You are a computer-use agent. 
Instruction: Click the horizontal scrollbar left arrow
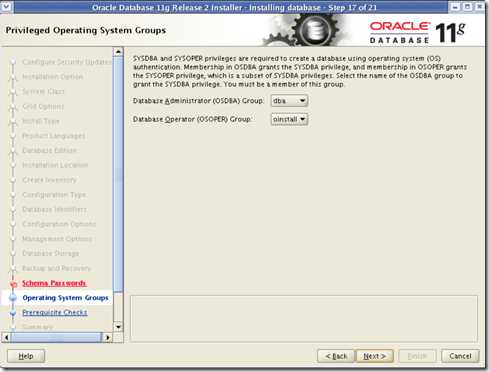pyautogui.click(x=6, y=337)
